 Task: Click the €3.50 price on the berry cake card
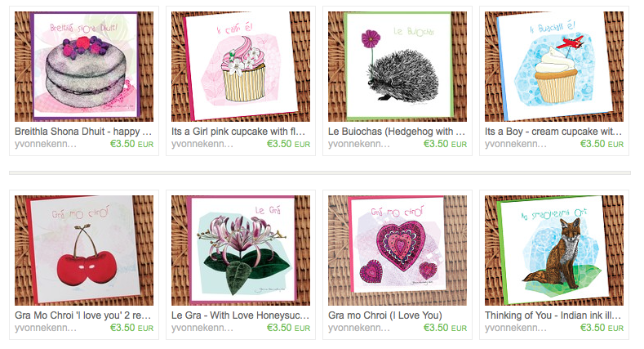(x=131, y=144)
